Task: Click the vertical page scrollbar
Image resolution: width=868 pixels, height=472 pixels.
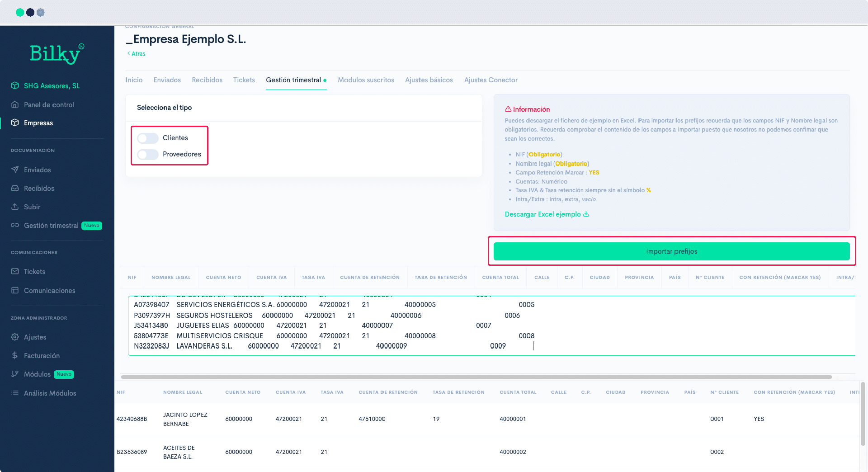Action: (863, 414)
